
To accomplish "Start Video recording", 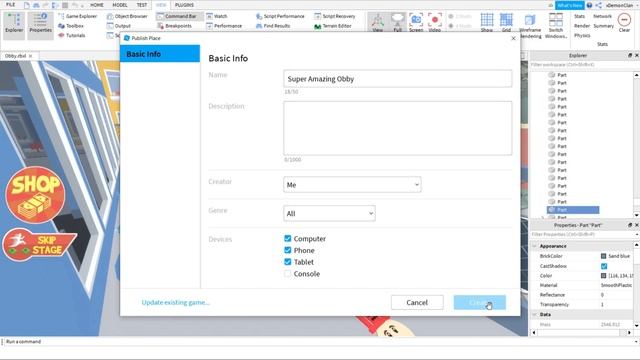I will (435, 22).
